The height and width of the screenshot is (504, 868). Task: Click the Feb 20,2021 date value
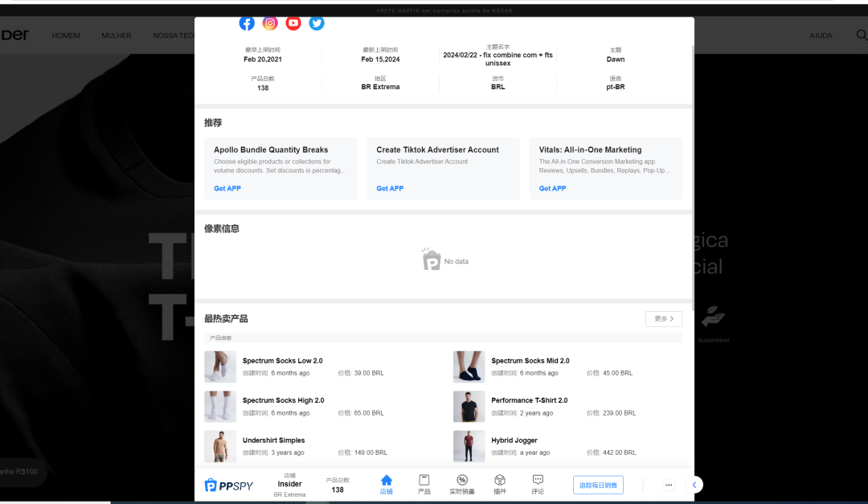pyautogui.click(x=263, y=59)
